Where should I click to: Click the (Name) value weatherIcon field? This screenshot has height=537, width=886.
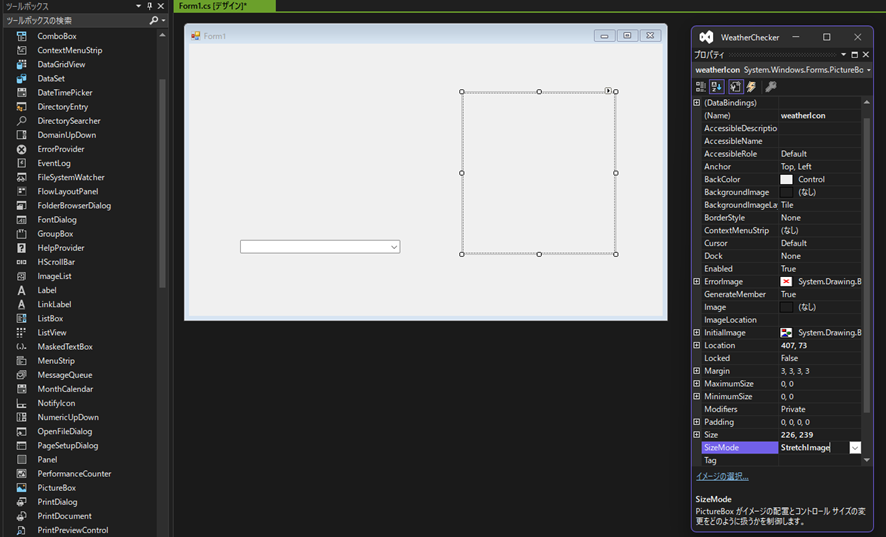tap(820, 115)
